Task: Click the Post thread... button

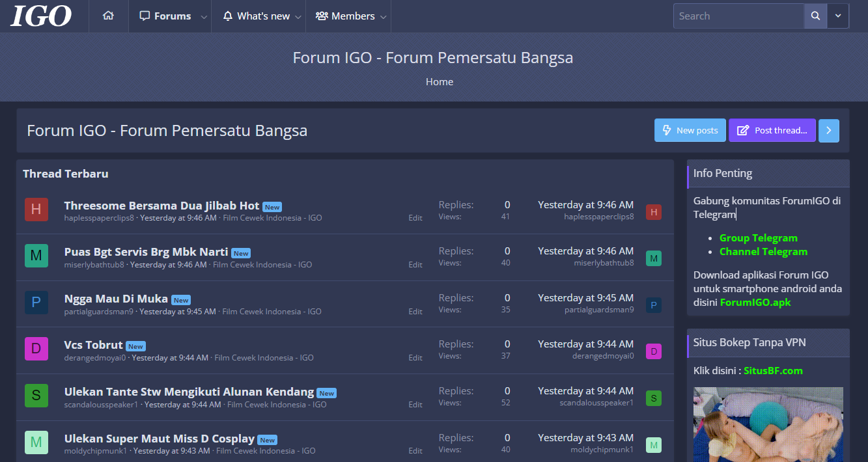Action: (772, 130)
